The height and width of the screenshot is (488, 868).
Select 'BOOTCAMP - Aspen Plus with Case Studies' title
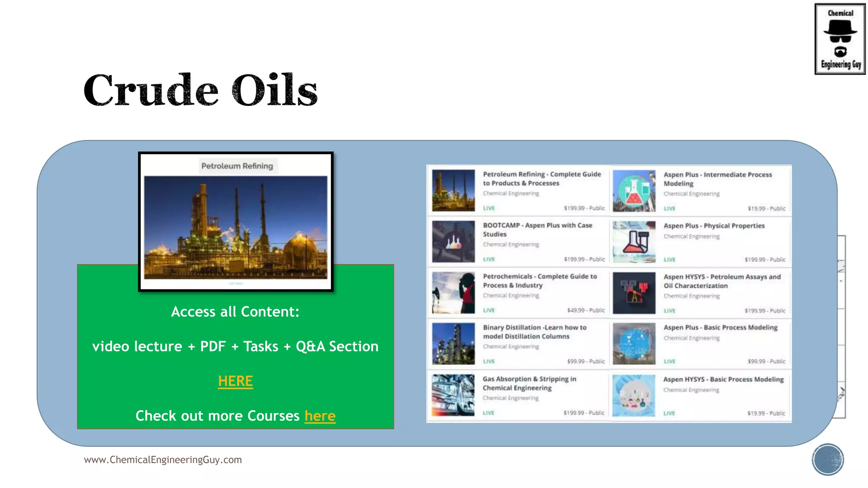coord(538,230)
